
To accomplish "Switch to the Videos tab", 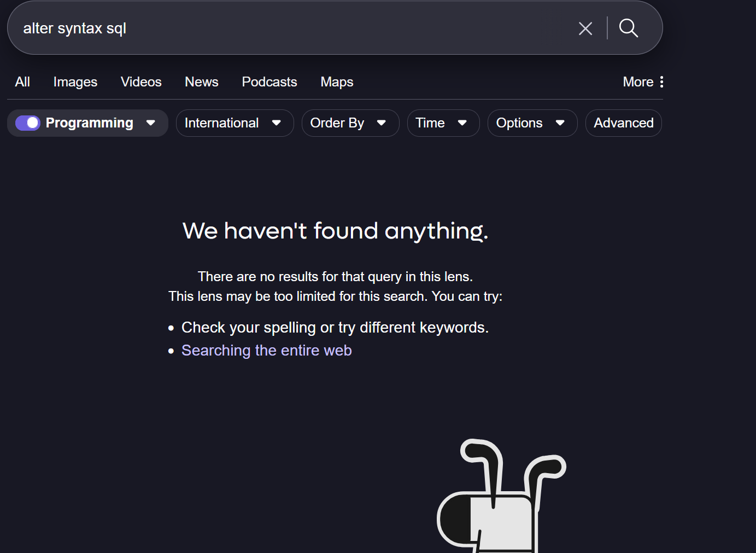I will tap(141, 82).
